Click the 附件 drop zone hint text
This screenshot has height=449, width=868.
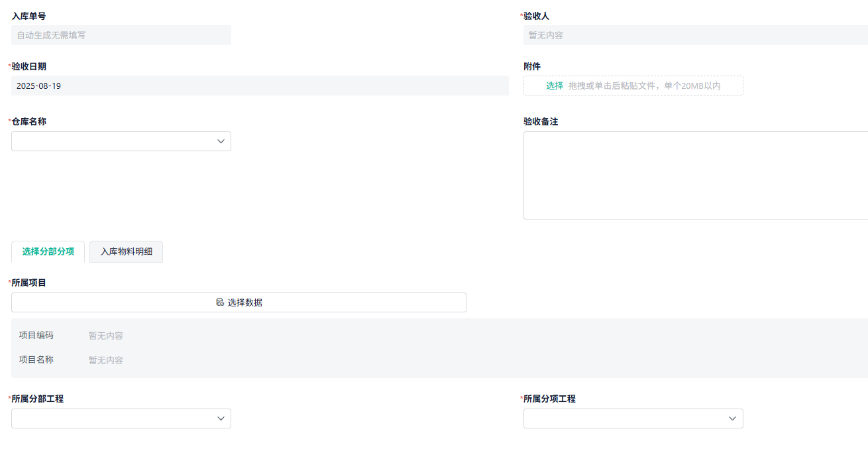(x=644, y=86)
